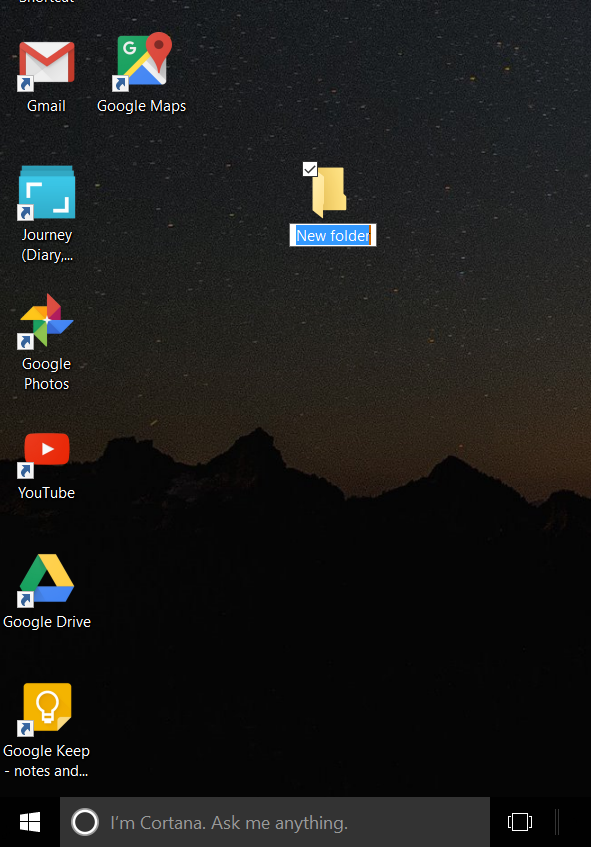The image size is (591, 847).
Task: Select the Google Photos pinwheel icon
Action: point(46,321)
